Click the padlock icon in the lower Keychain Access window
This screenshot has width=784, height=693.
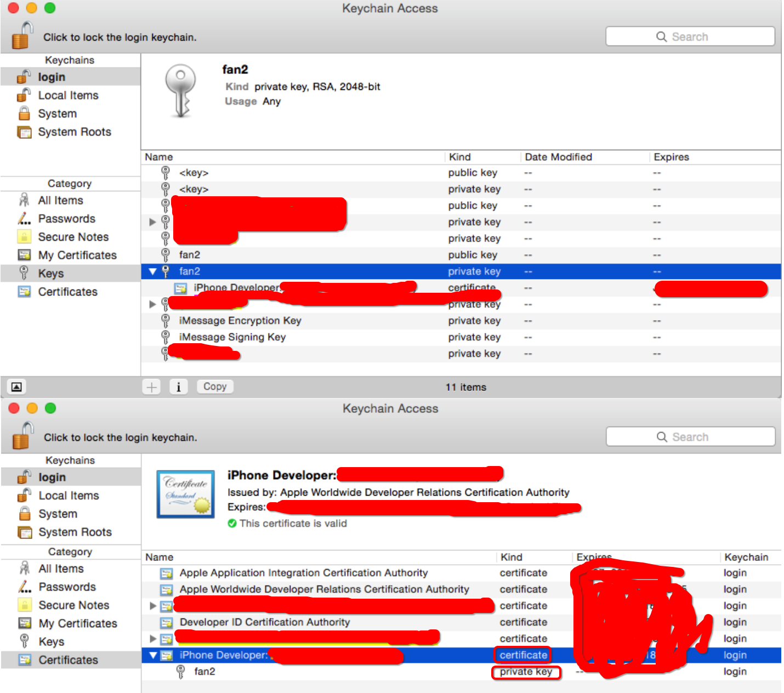(23, 436)
